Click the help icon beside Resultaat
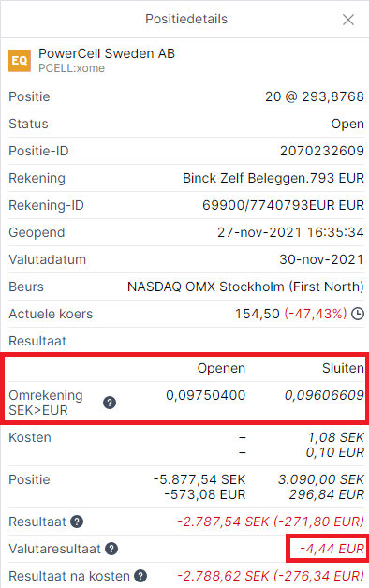The width and height of the screenshot is (369, 588). pos(77,522)
